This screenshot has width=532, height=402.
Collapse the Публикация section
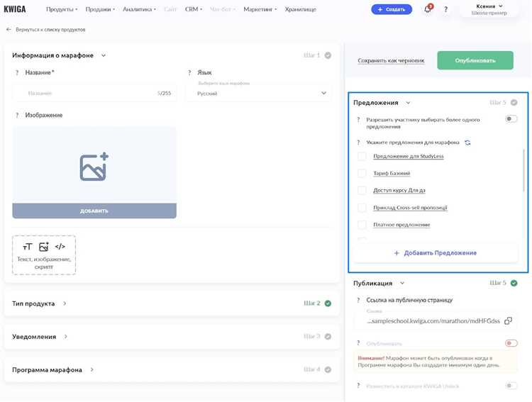[x=402, y=284]
